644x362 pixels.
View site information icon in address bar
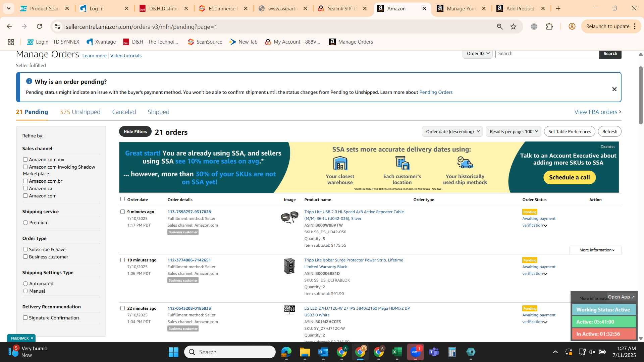click(x=57, y=26)
